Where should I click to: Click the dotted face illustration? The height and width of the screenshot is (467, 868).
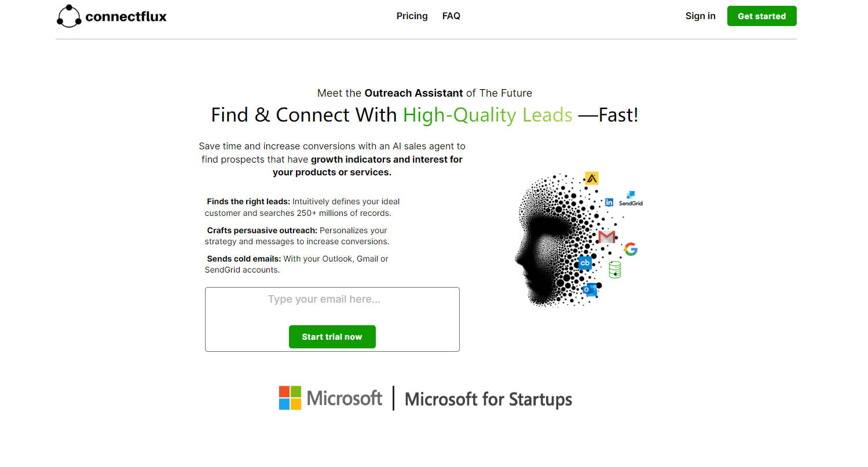pyautogui.click(x=544, y=243)
